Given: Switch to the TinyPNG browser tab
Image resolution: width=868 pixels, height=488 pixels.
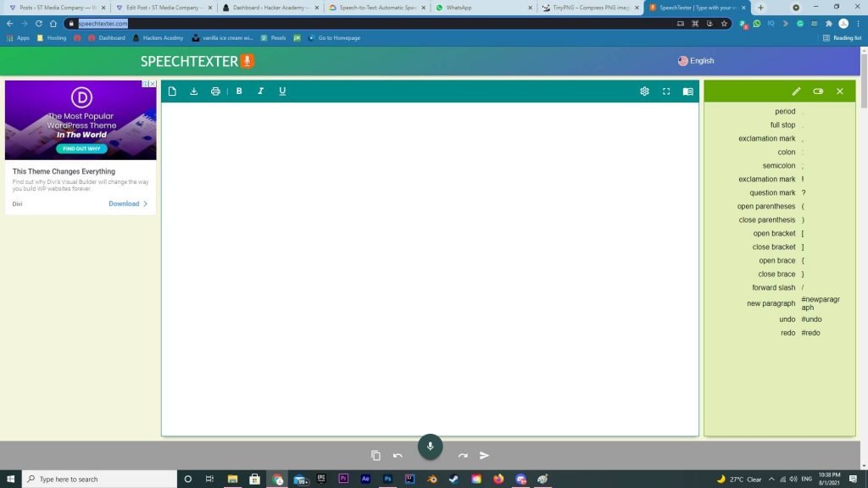Looking at the screenshot, I should tap(591, 8).
